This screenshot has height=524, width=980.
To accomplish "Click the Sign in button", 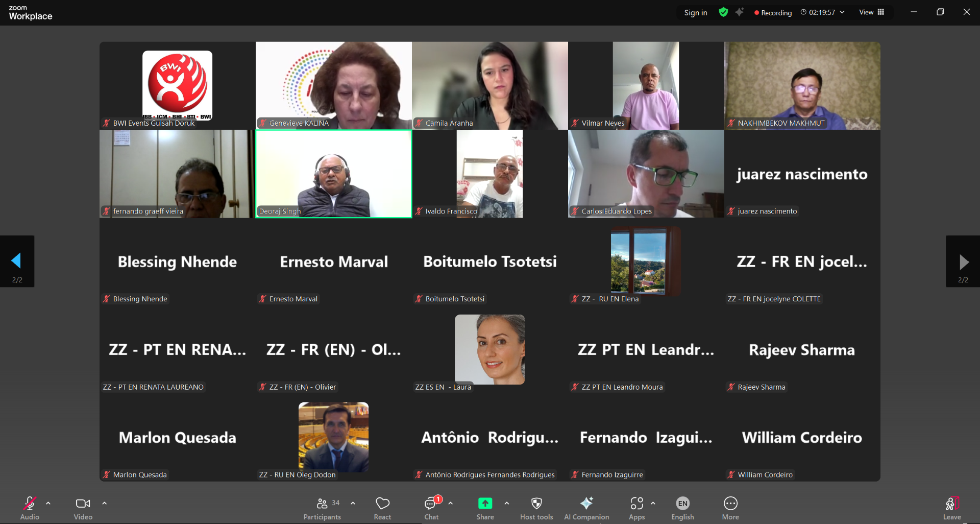I will click(696, 12).
